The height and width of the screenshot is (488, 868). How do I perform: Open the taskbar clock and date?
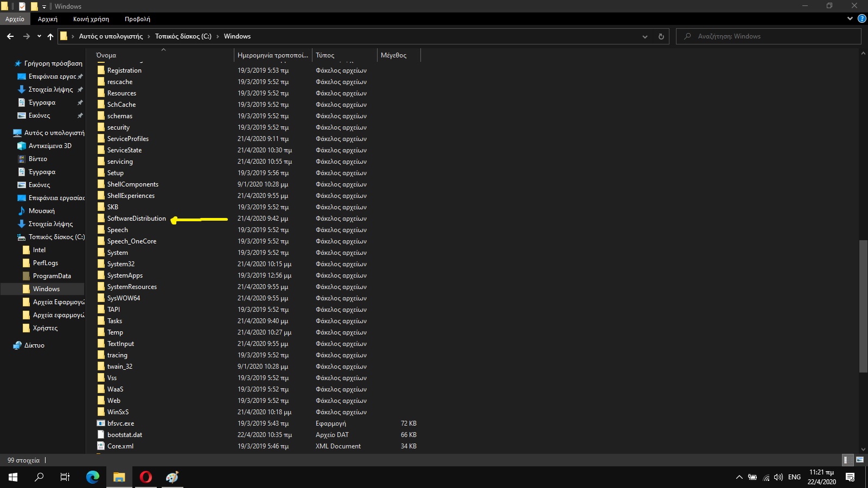click(x=821, y=477)
